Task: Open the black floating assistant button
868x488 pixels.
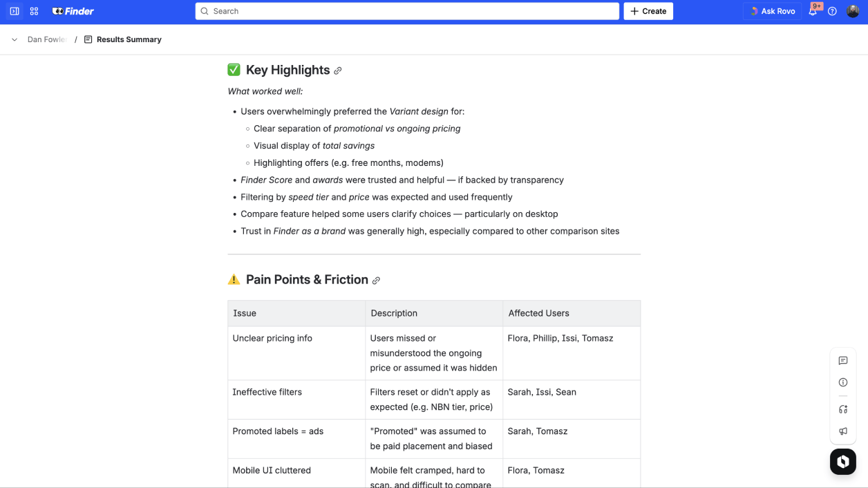Action: 843,462
